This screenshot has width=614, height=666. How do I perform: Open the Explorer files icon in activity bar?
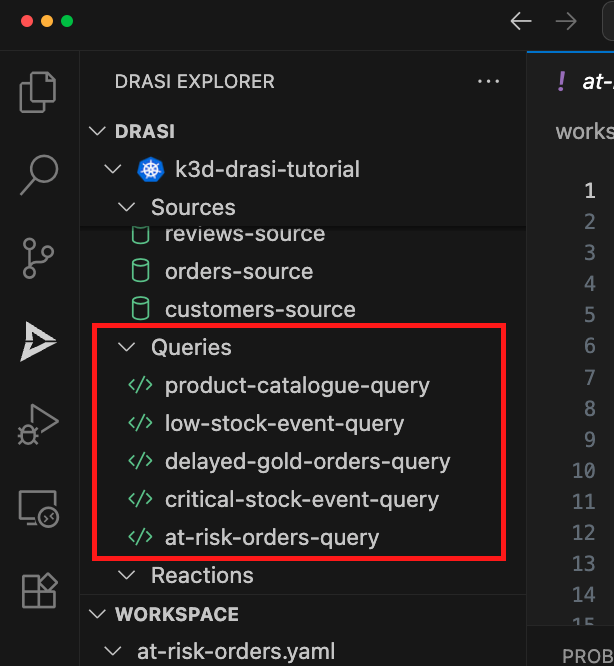(x=38, y=93)
